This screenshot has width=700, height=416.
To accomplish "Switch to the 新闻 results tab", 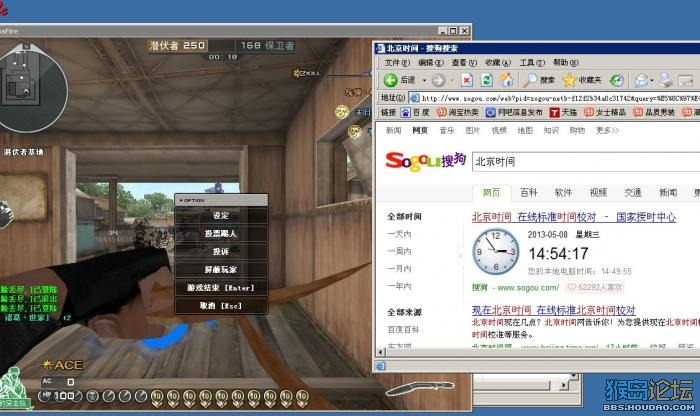I will (668, 193).
